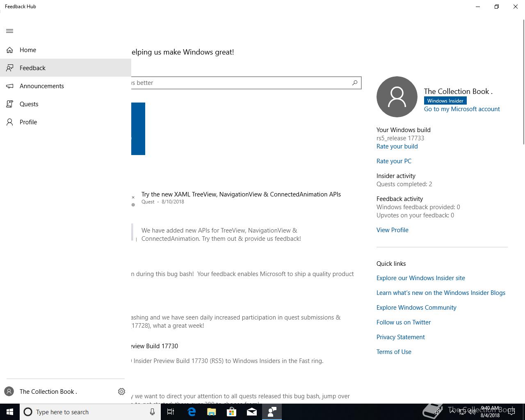Open Windows Insider Blogs link

pyautogui.click(x=441, y=293)
